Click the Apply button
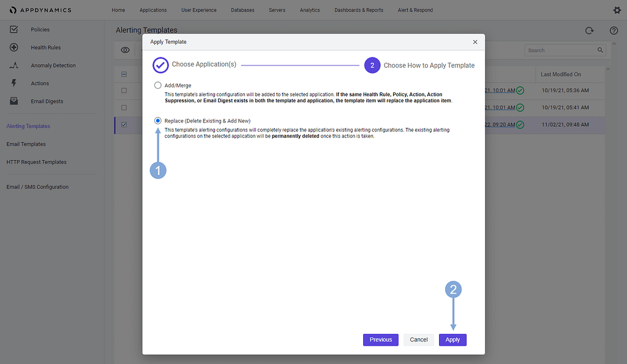 click(452, 340)
